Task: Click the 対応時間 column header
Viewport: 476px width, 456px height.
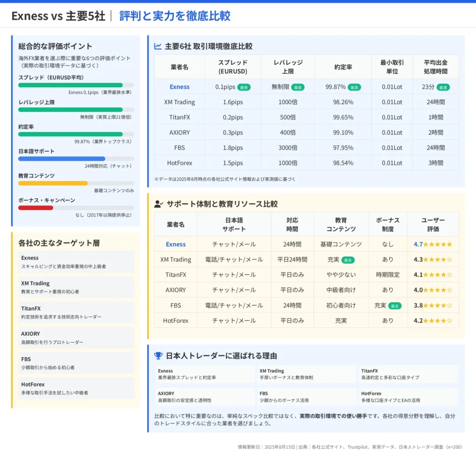Action: coord(292,225)
